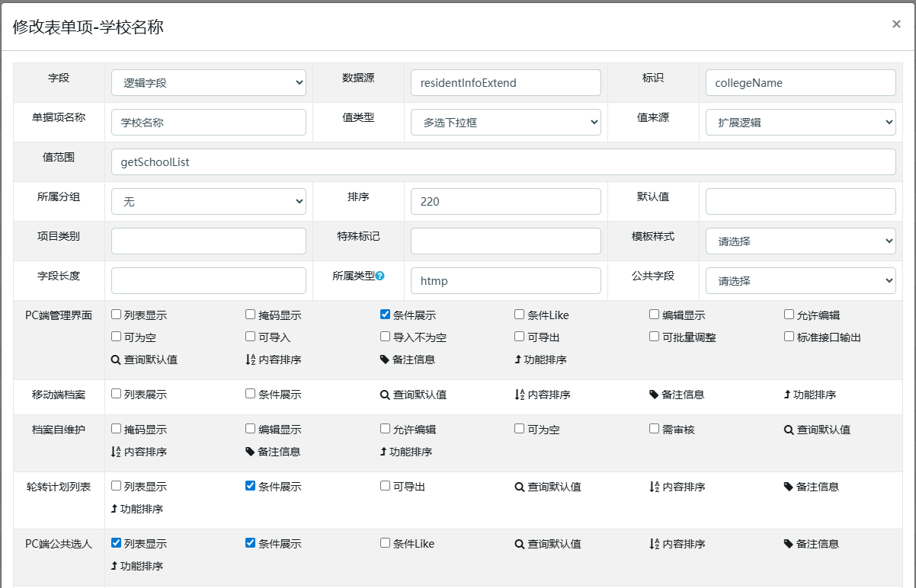Screen dimensions: 916x588
Task: Open 查询默认值 in 轮转计划列表 row
Action: click(x=548, y=487)
